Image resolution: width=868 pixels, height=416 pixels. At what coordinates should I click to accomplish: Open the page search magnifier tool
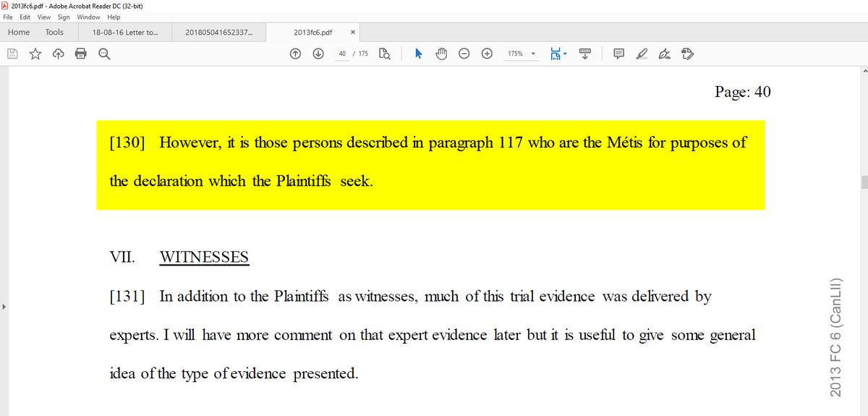(385, 54)
